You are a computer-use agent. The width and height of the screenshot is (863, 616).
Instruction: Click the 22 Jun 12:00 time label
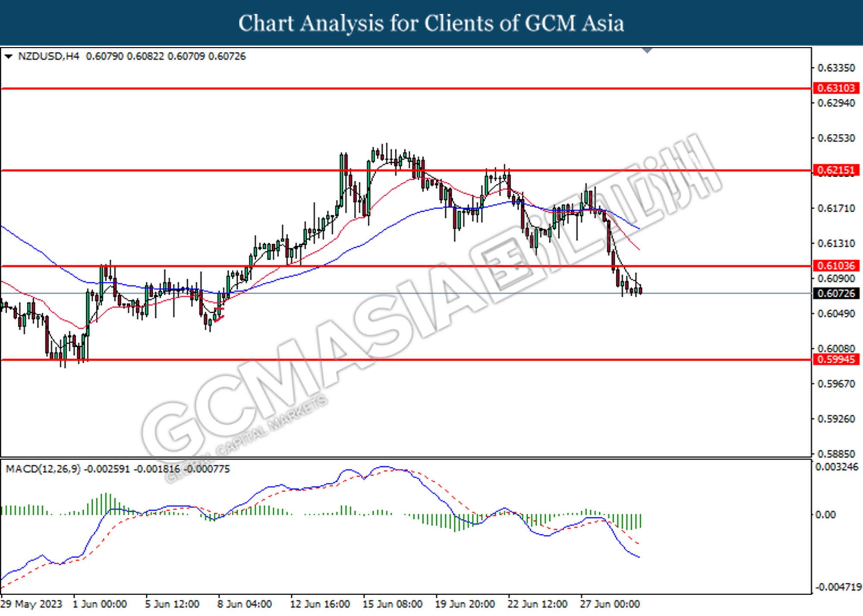pos(537,604)
